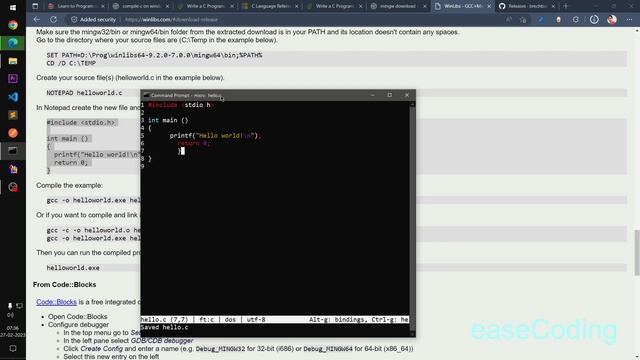Click 'Configure debugger' bullet item
The image size is (640, 360).
tap(78, 325)
